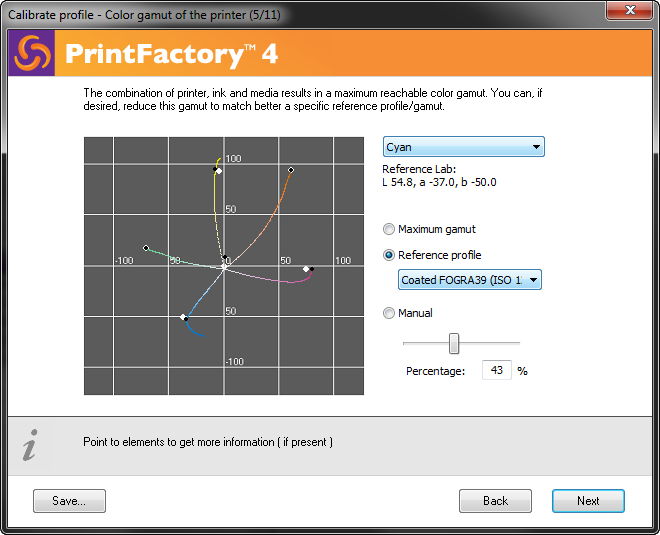Close the Calibrate profile dialog
Image resolution: width=660 pixels, height=535 pixels.
[630, 10]
